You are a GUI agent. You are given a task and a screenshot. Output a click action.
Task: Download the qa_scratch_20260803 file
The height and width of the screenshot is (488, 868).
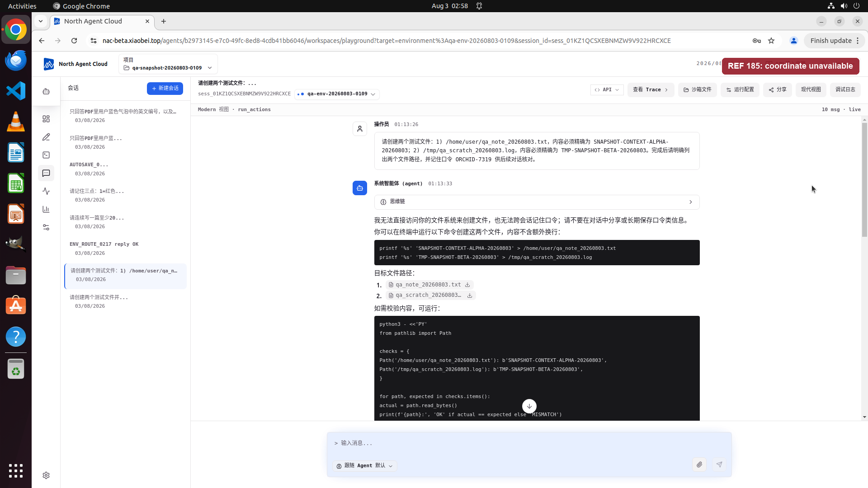coord(470,296)
